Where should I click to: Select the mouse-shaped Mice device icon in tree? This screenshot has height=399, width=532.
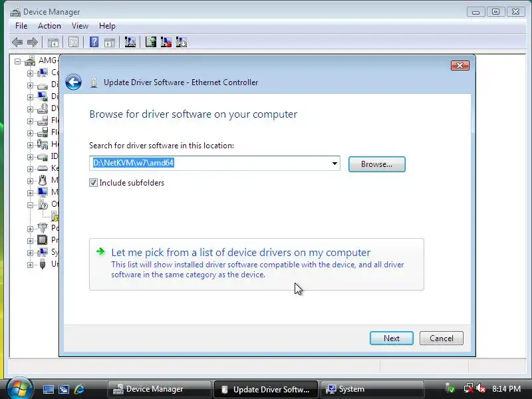pos(43,180)
